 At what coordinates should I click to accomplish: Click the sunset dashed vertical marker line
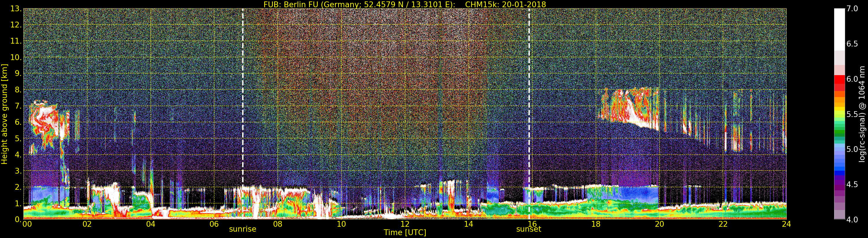pos(529,114)
